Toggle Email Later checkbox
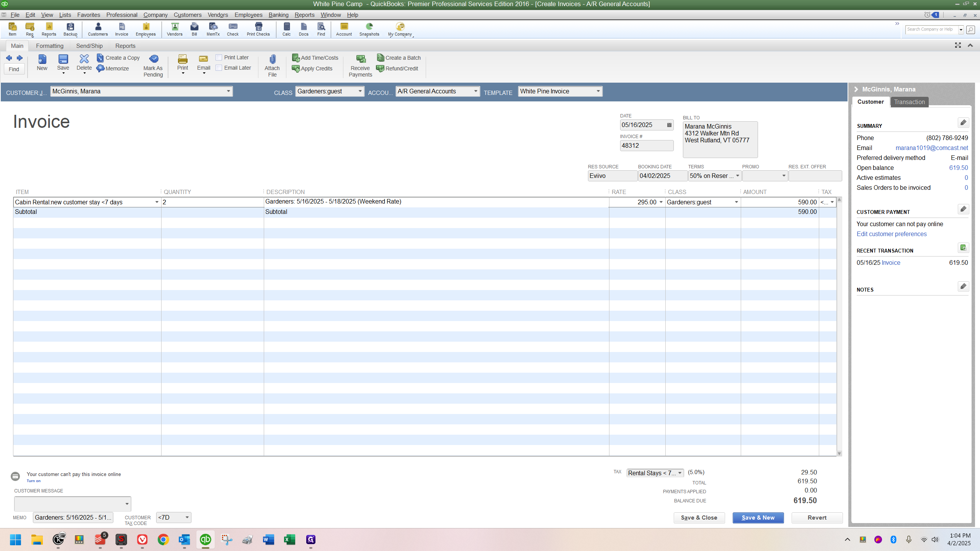The width and height of the screenshot is (980, 551). [219, 68]
